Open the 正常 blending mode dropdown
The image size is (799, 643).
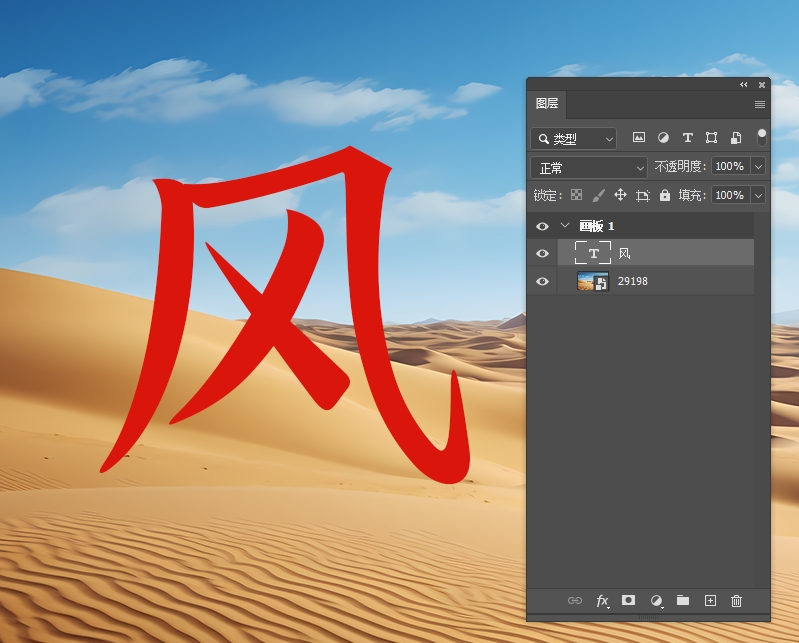click(x=589, y=168)
